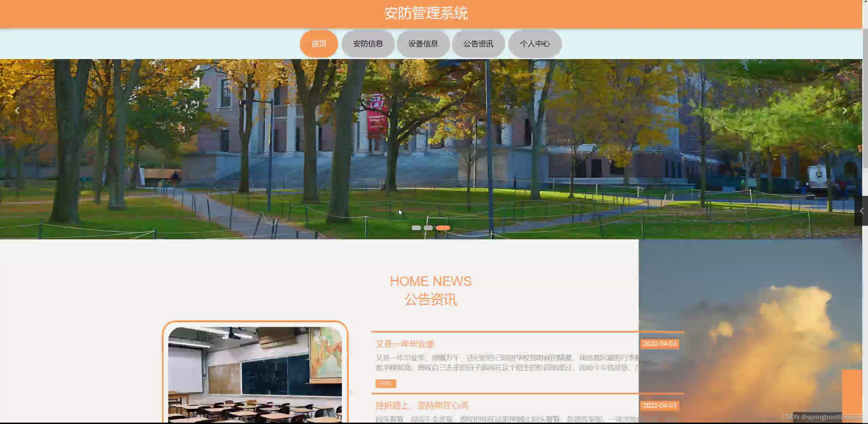Viewport: 868px width, 424px height.
Task: Select the first carousel indicator dot
Action: 416,228
